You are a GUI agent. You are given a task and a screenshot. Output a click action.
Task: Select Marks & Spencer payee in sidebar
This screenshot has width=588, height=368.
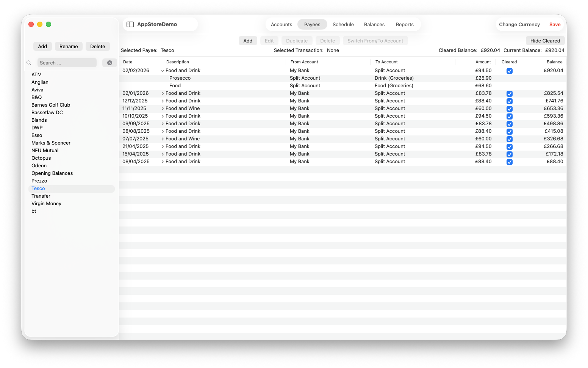51,143
